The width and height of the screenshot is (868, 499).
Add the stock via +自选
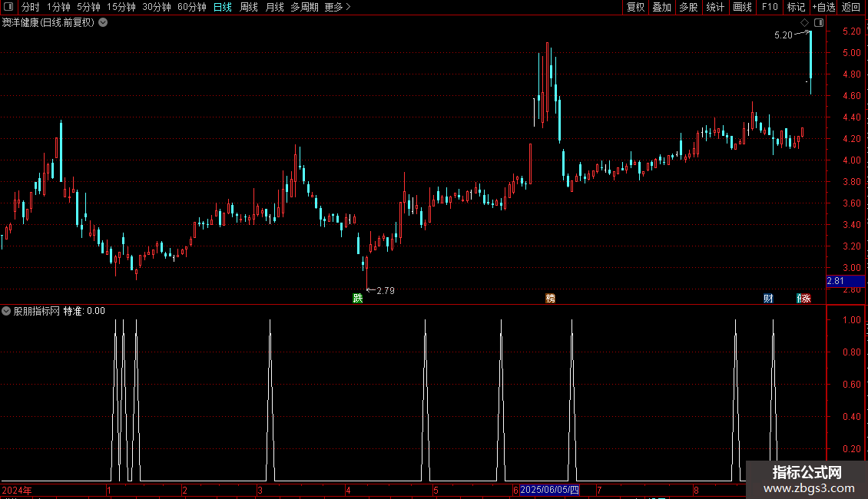823,7
